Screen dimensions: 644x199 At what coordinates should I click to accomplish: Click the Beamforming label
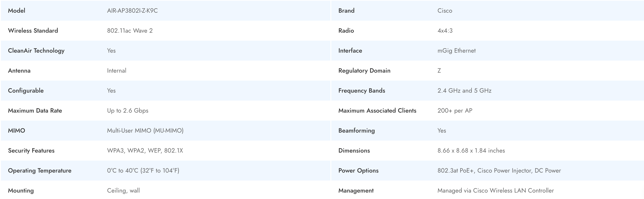(357, 131)
